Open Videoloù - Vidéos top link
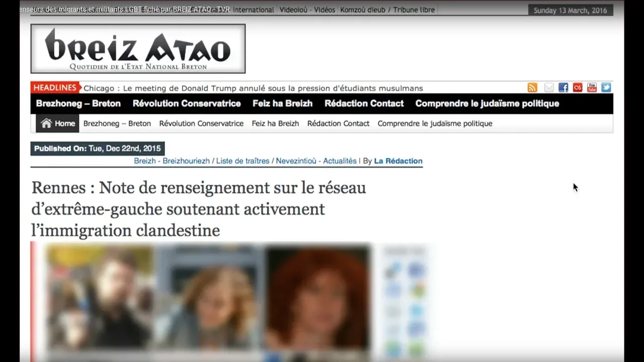Screen dimensions: 644x362 coord(307,10)
